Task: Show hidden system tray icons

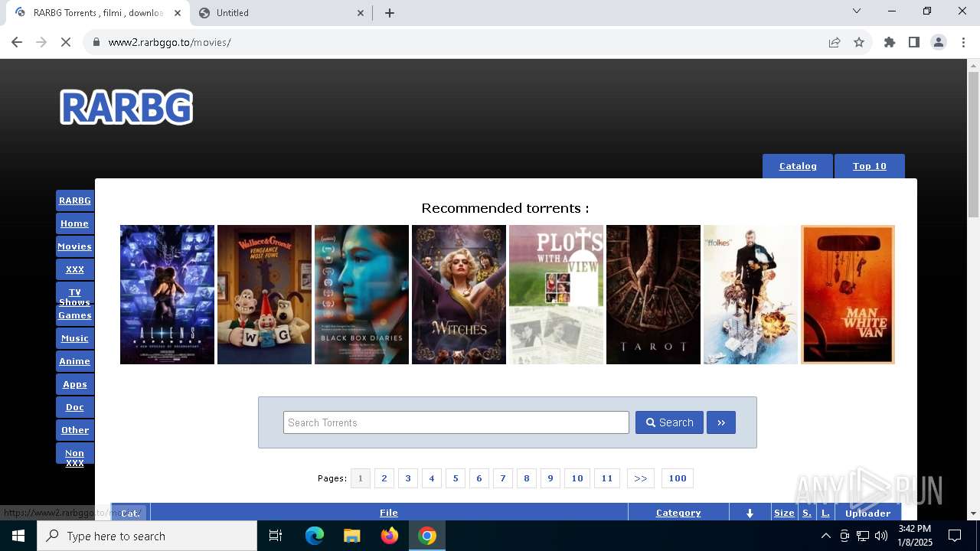Action: click(x=825, y=536)
